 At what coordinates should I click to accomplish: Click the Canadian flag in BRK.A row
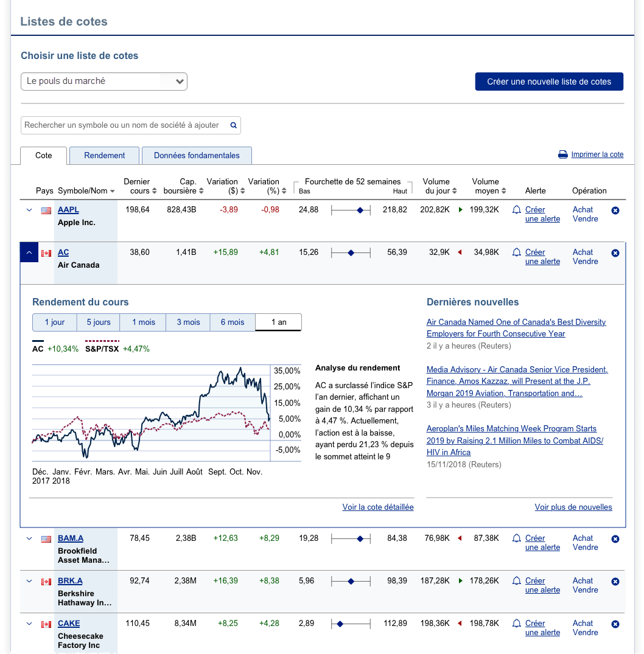(46, 582)
